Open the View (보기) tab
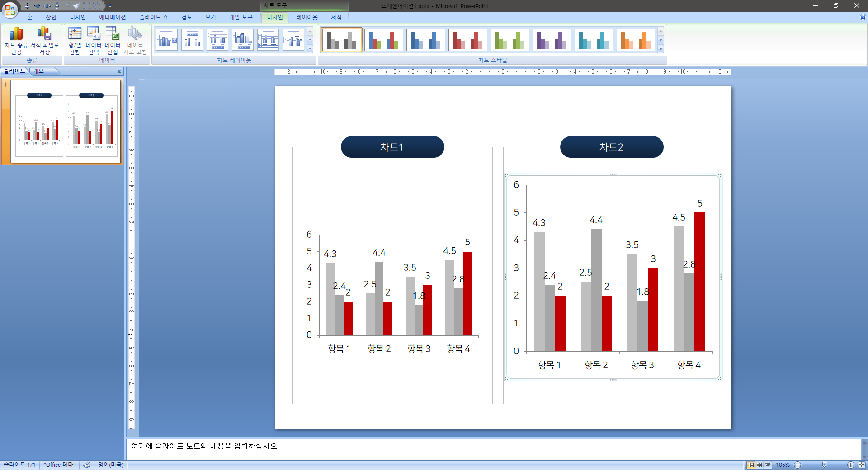This screenshot has height=470, width=868. click(x=211, y=17)
